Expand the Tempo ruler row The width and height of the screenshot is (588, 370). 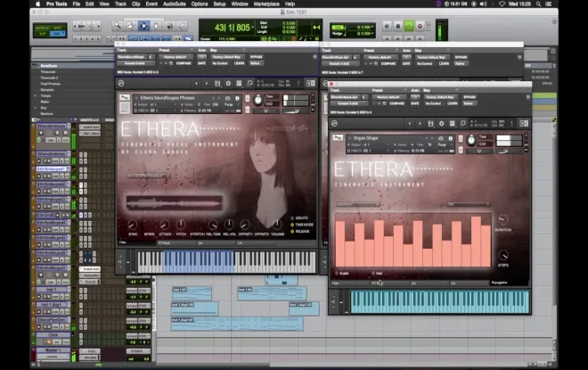coord(36,95)
